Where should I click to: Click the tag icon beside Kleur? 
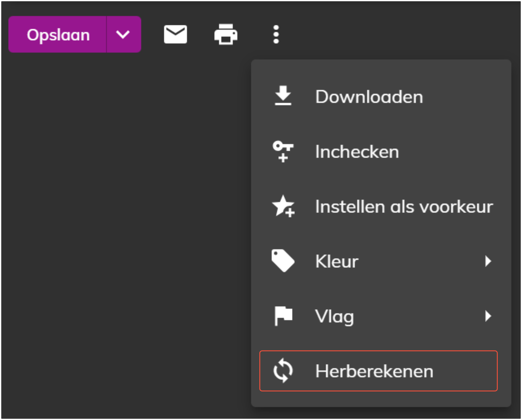click(x=283, y=261)
